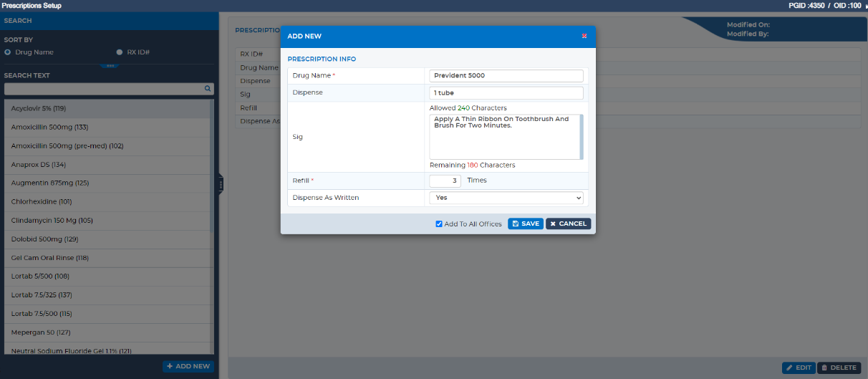Click the Sig textarea scrollbar
The height and width of the screenshot is (379, 868).
click(x=581, y=136)
